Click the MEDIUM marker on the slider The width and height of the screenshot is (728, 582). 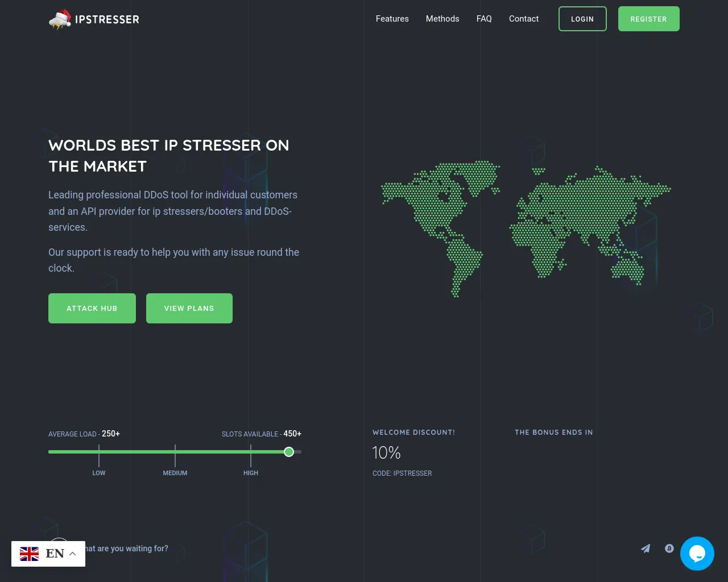pyautogui.click(x=175, y=473)
